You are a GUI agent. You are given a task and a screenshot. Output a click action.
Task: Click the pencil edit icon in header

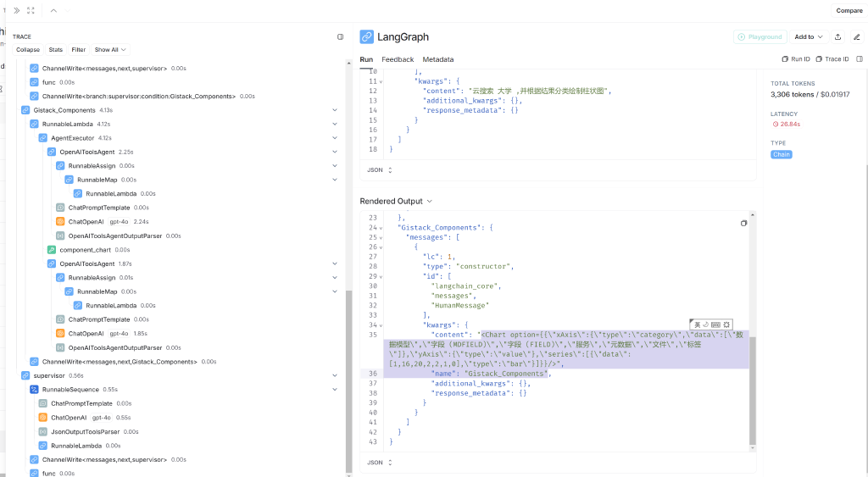(x=856, y=37)
